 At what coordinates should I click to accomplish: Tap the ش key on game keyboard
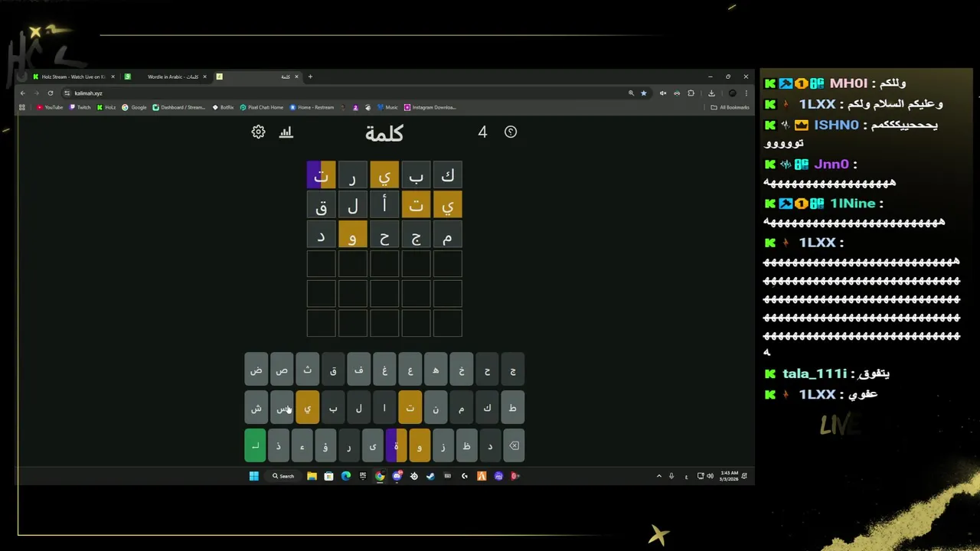click(x=256, y=407)
